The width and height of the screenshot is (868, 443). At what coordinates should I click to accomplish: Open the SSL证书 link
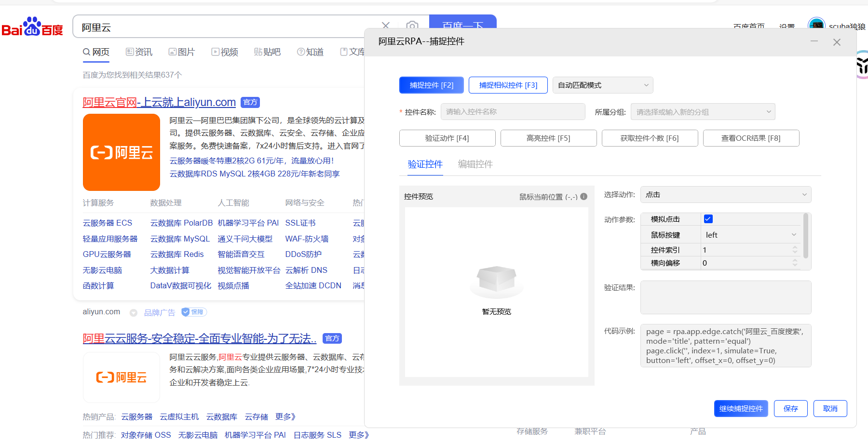coord(300,223)
